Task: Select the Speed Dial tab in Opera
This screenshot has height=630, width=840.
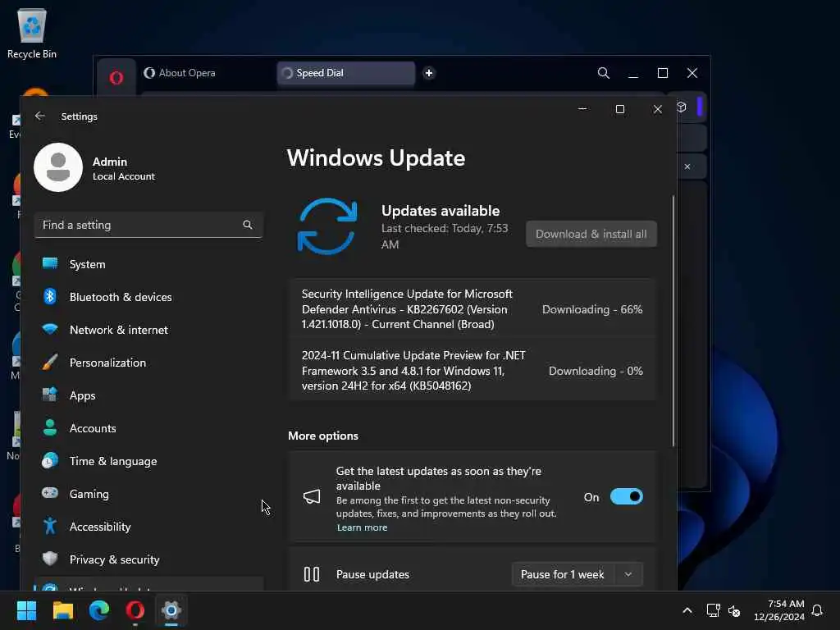Action: click(346, 73)
